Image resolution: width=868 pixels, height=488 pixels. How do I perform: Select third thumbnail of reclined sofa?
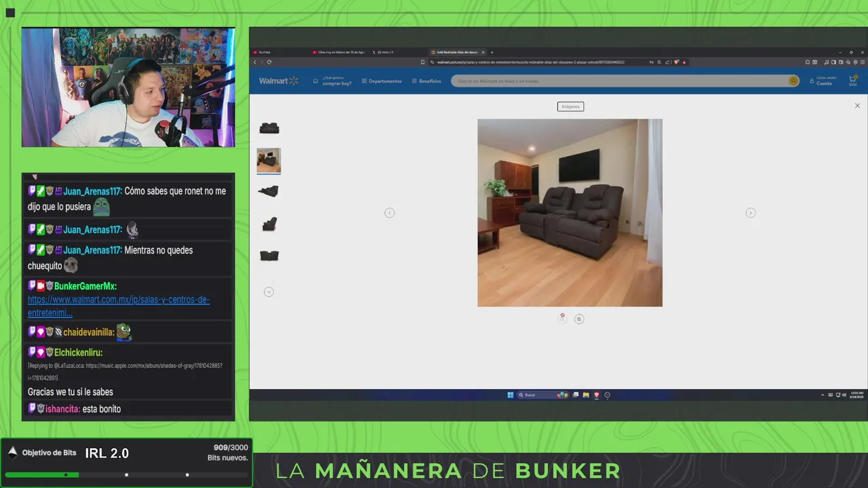click(x=269, y=191)
